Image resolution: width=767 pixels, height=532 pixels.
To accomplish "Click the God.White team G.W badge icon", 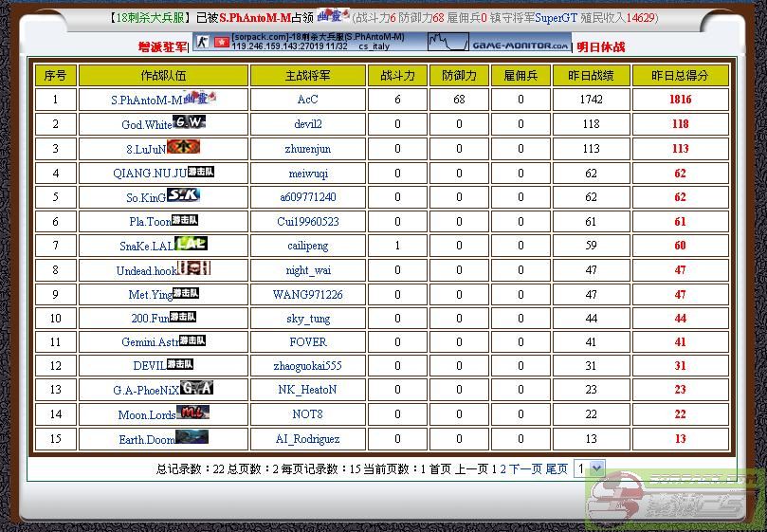I will pos(189,122).
